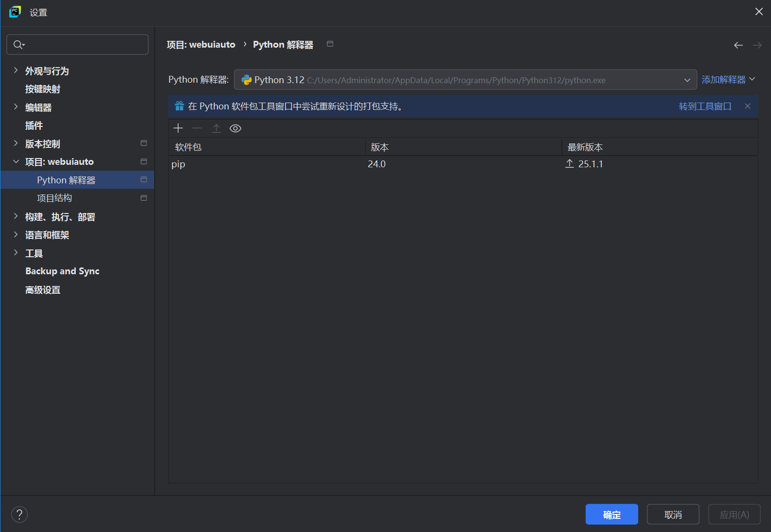Open 高级设置 settings page
The image size is (771, 532).
(43, 290)
